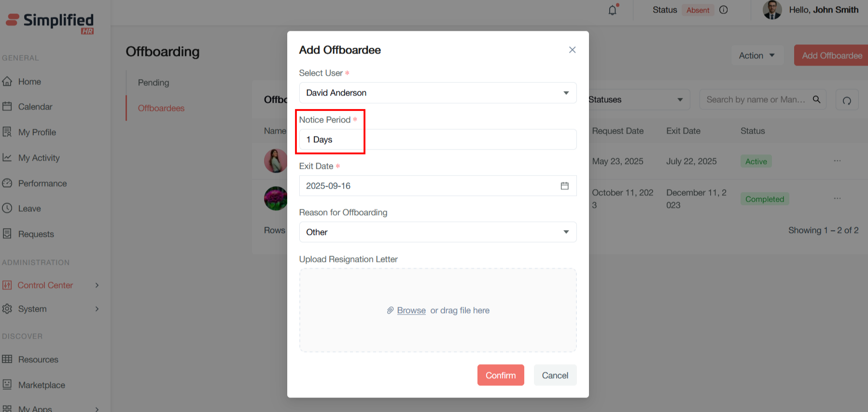Screen dimensions: 868x412
Task: Switch to the Pending tab
Action: [154, 82]
